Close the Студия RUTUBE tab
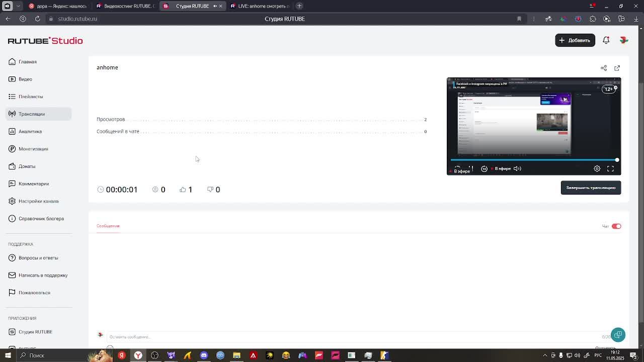Image resolution: width=644 pixels, height=362 pixels. tap(220, 6)
